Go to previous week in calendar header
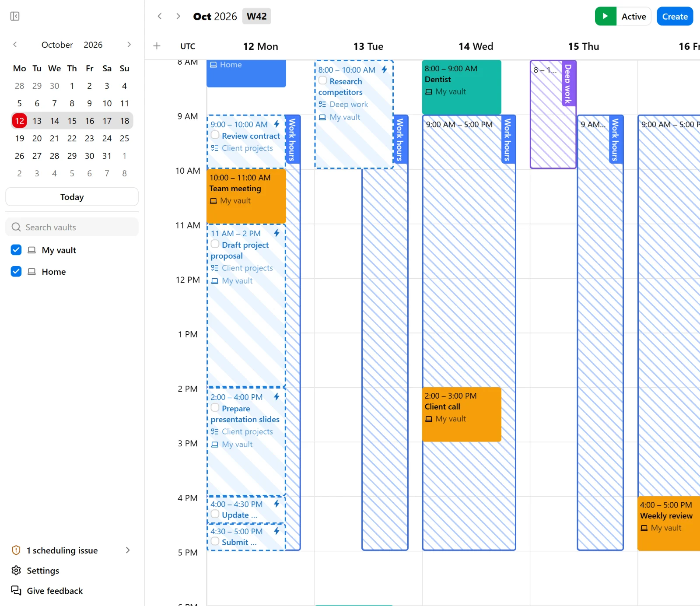Screen dimensions: 700x606 click(160, 16)
